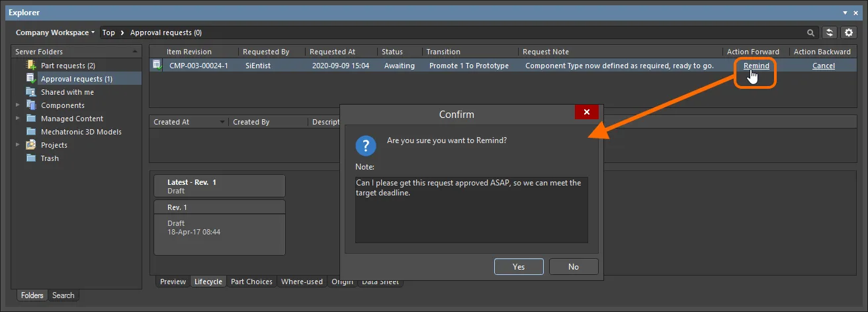Screen dimensions: 868x312
Task: Click the Component Type request note cell
Action: coord(619,66)
